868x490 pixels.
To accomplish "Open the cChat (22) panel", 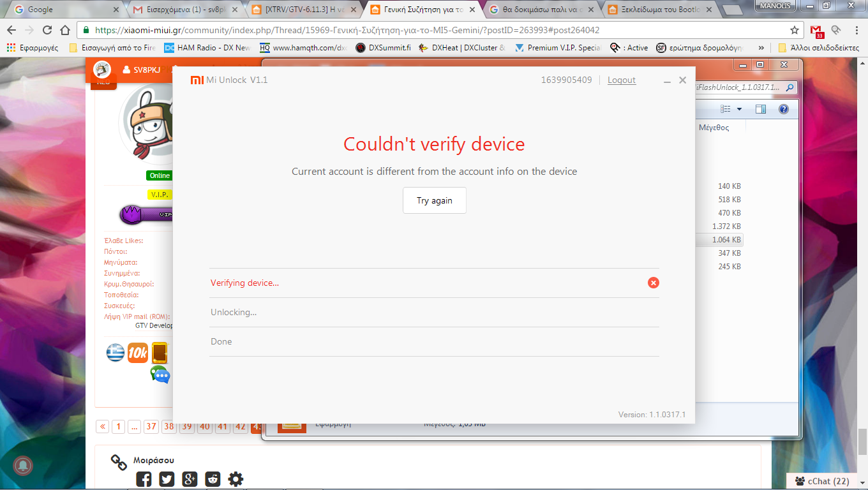I will 822,482.
